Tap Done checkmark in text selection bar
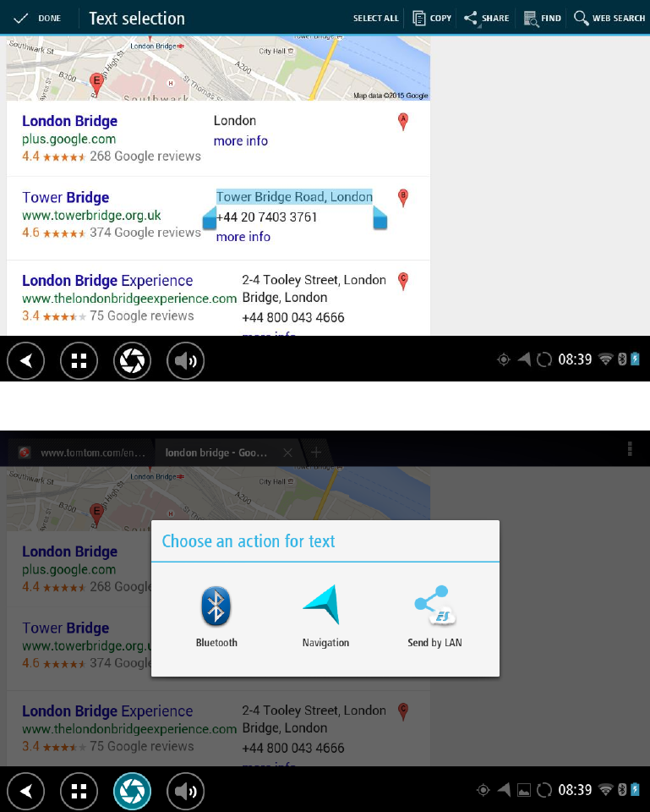Image resolution: width=650 pixels, height=812 pixels. 37,18
